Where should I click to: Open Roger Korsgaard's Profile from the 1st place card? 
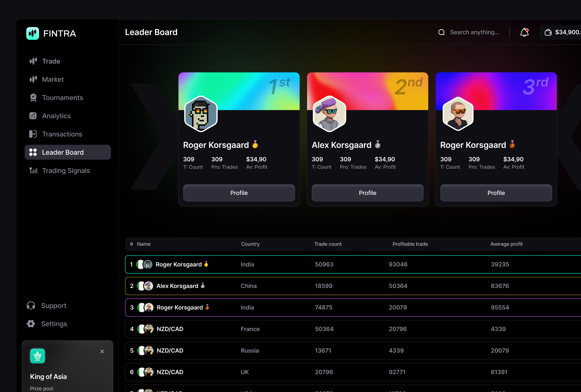[239, 193]
